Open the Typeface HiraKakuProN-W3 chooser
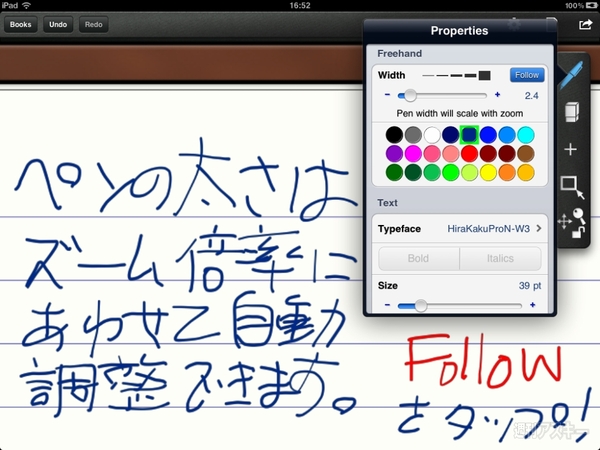 tap(460, 229)
